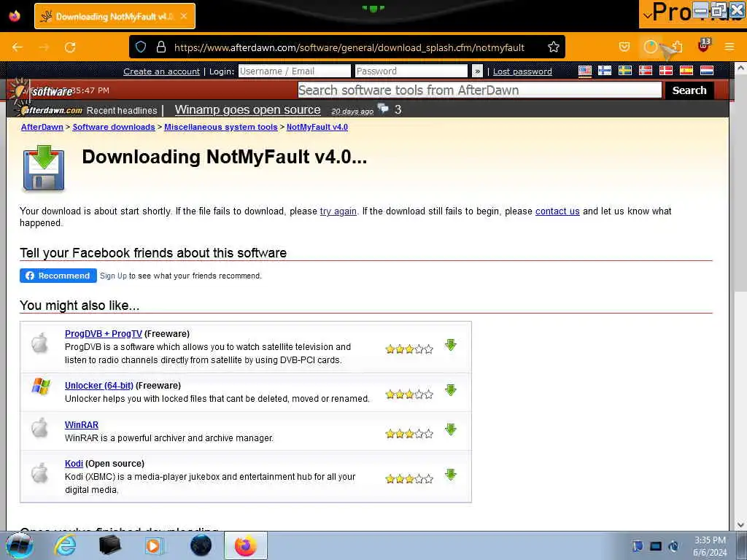Click the page scrollbar down arrow

click(x=740, y=525)
